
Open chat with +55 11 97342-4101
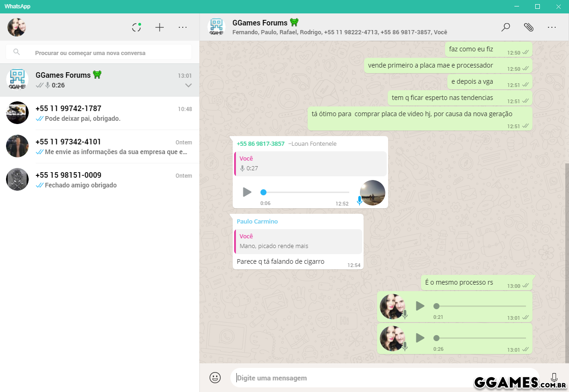click(99, 147)
